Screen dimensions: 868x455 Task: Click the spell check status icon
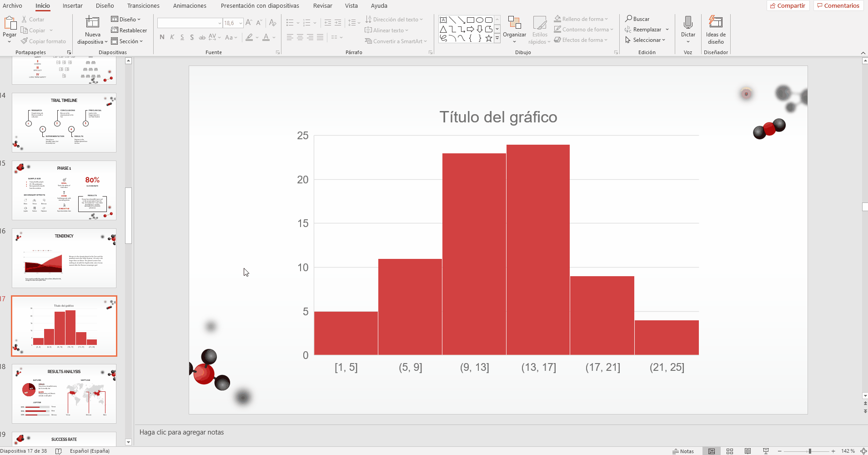58,451
